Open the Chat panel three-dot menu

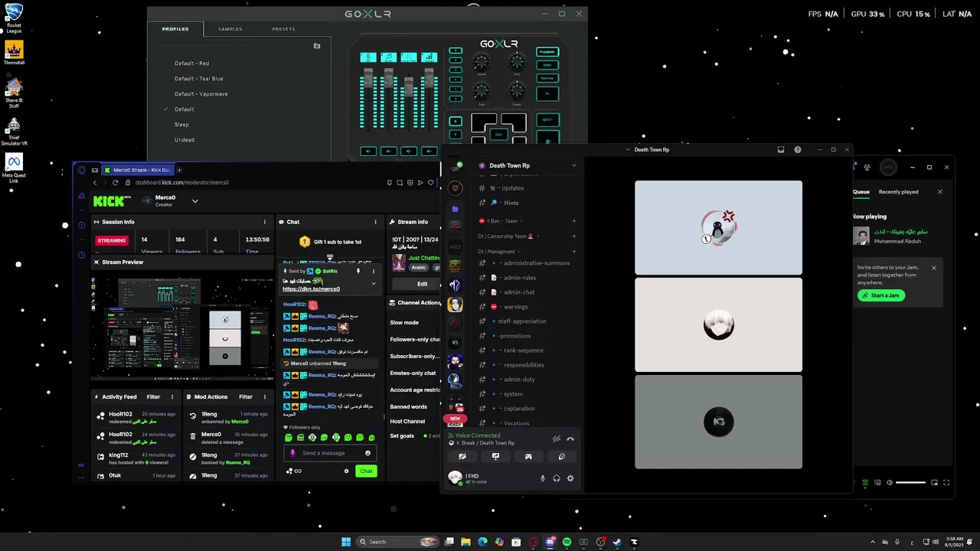click(375, 222)
